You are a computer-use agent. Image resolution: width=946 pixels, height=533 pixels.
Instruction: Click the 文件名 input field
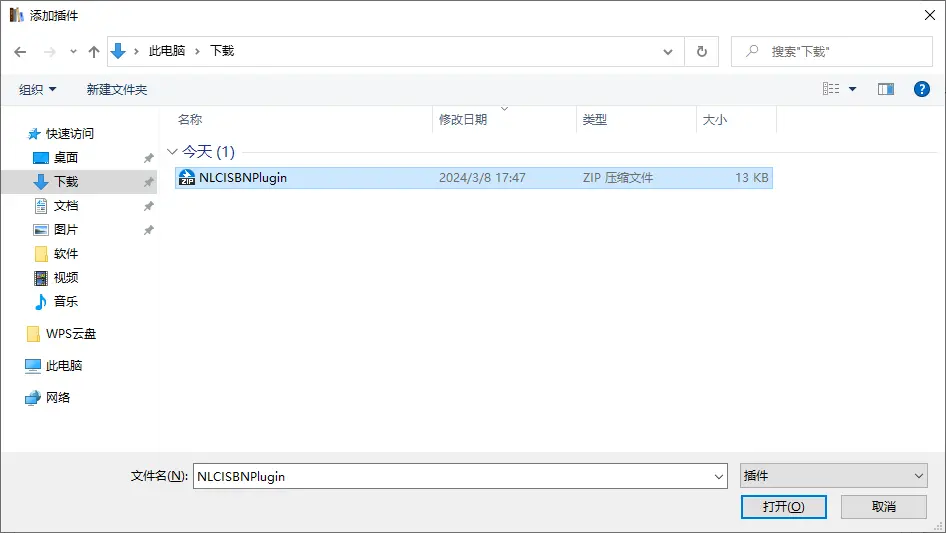(x=450, y=476)
